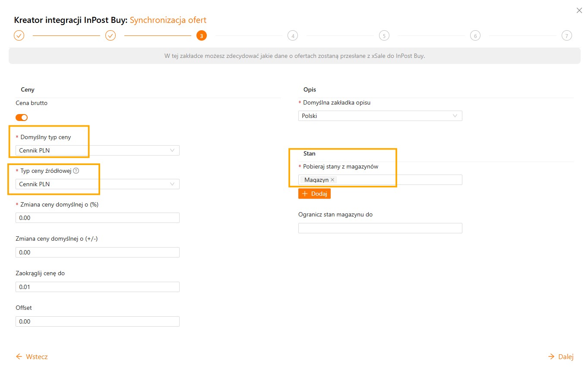The height and width of the screenshot is (372, 588).
Task: Open Domyślna zakładka opisu dropdown
Action: (x=380, y=116)
